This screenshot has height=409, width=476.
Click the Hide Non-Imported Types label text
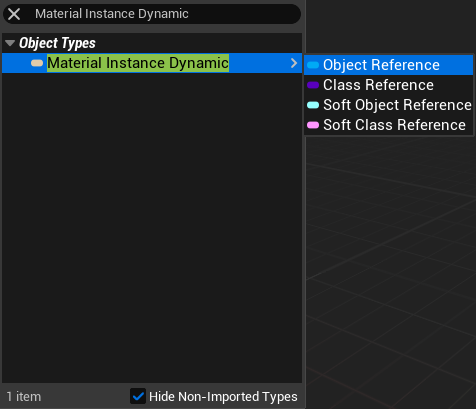pos(223,397)
